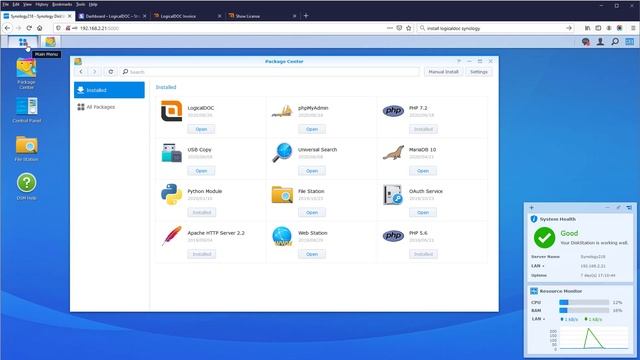This screenshot has height=360, width=640.
Task: Click Manual Install button
Action: [443, 72]
